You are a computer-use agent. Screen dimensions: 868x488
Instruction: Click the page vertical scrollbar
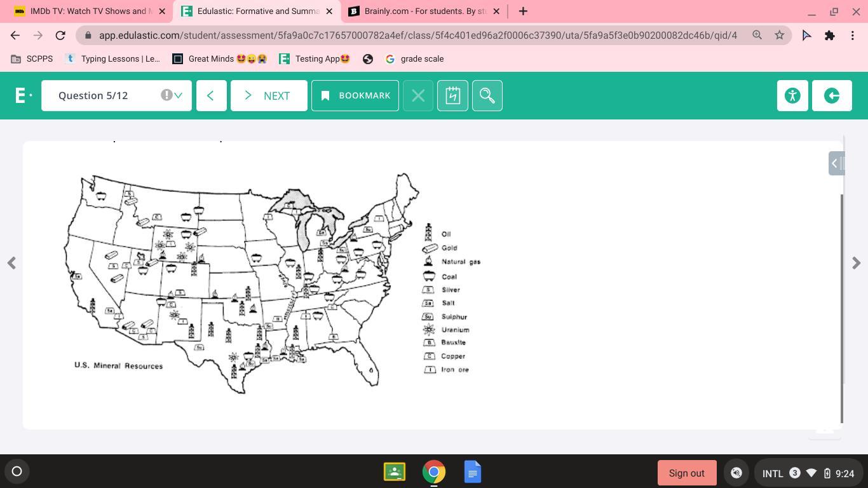(842, 308)
